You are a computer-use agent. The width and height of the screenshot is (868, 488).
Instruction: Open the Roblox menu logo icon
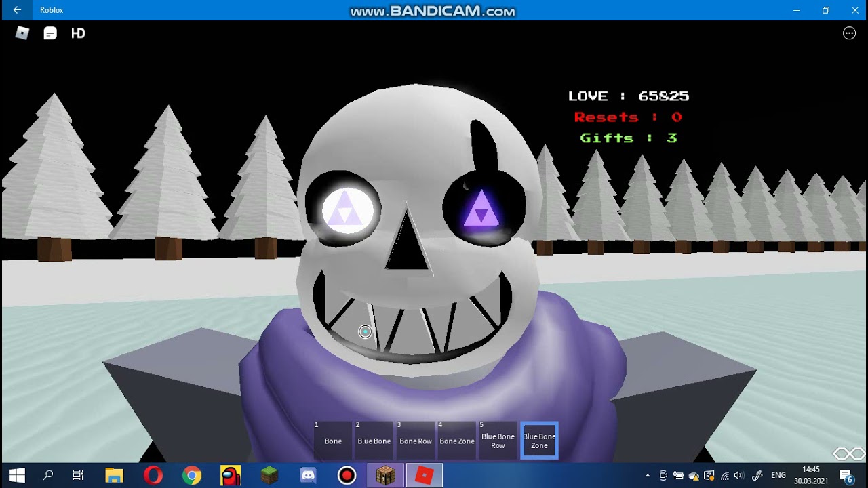coord(22,33)
